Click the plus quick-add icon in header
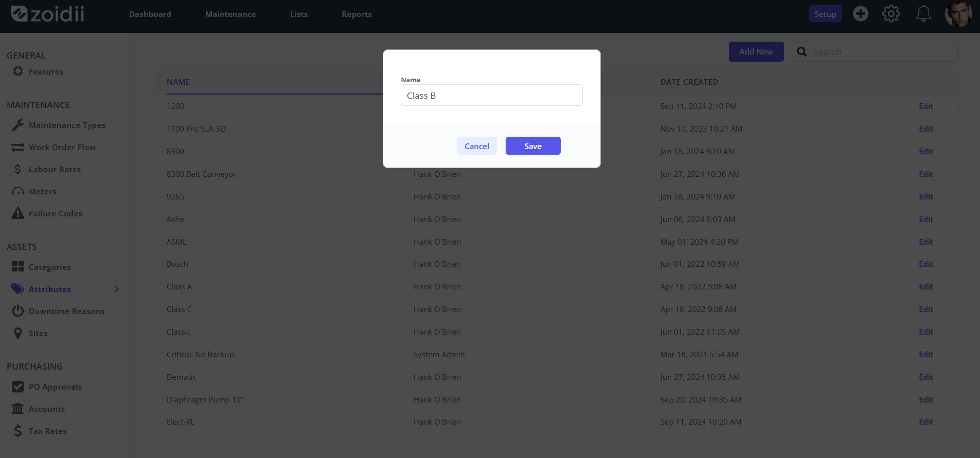Image resolution: width=980 pixels, height=458 pixels. [860, 14]
